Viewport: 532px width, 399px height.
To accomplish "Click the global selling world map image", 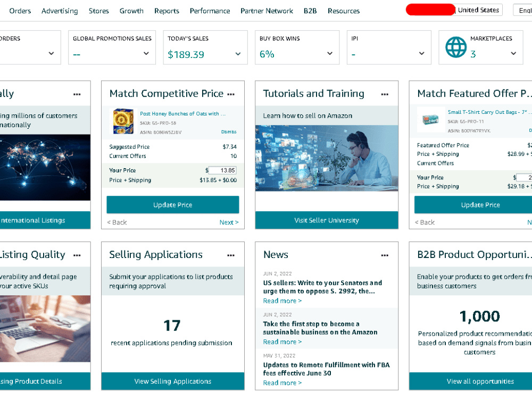I will pos(45,167).
